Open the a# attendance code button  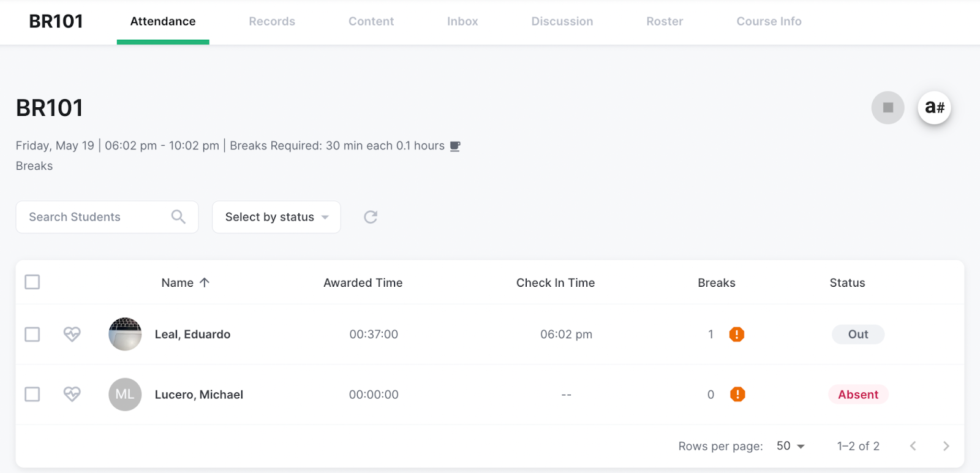pos(934,108)
